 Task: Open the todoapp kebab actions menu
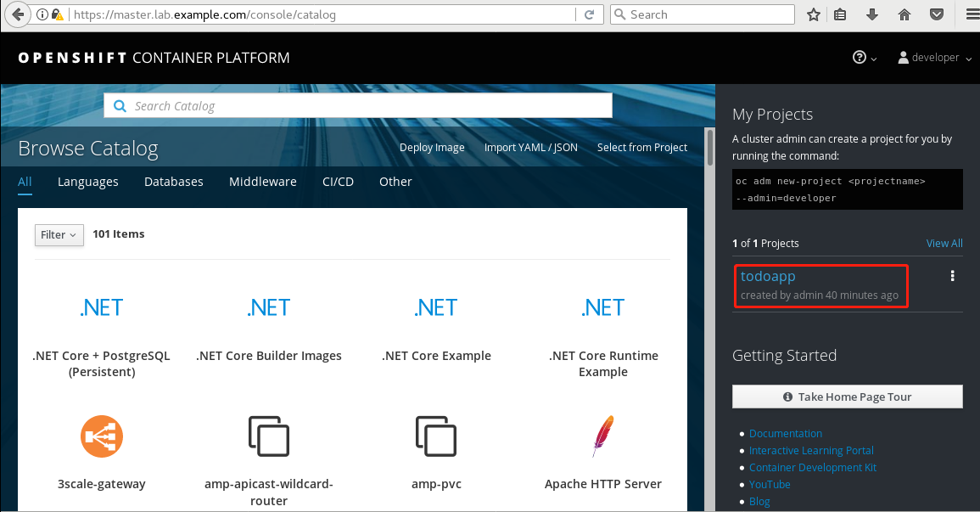pyautogui.click(x=952, y=276)
